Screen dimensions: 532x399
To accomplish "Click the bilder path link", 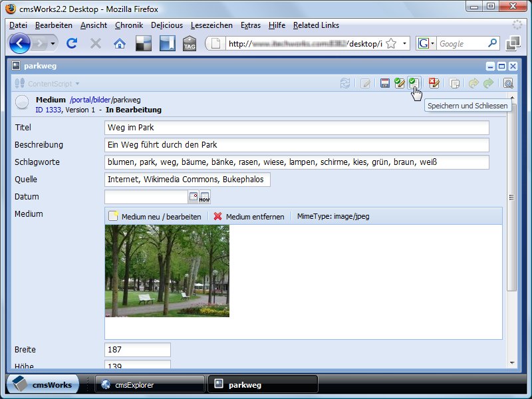I will (x=102, y=100).
